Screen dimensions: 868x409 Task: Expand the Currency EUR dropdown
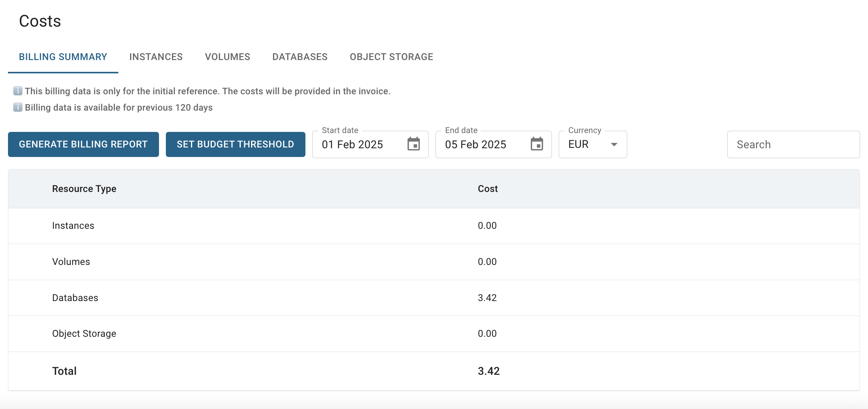click(593, 144)
